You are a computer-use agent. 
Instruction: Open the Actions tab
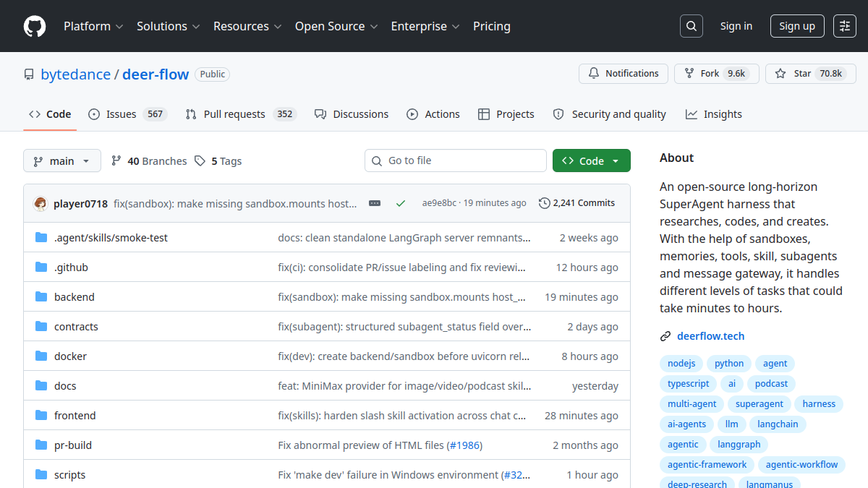tap(433, 114)
